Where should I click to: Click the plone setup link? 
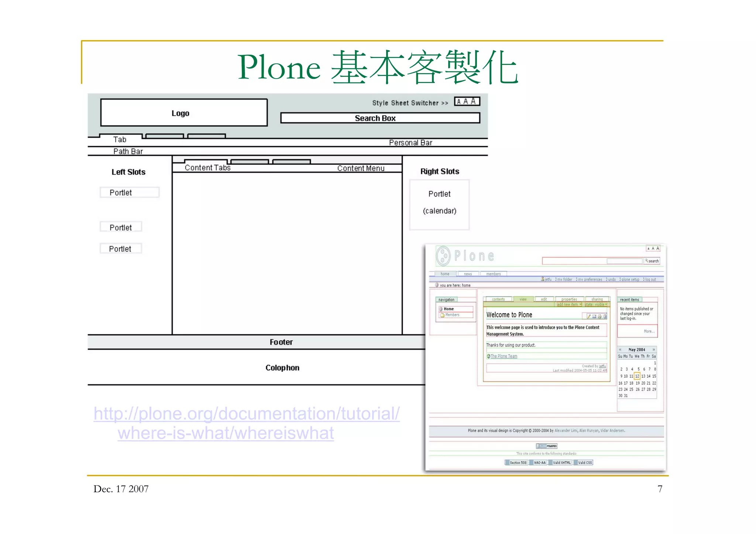630,279
